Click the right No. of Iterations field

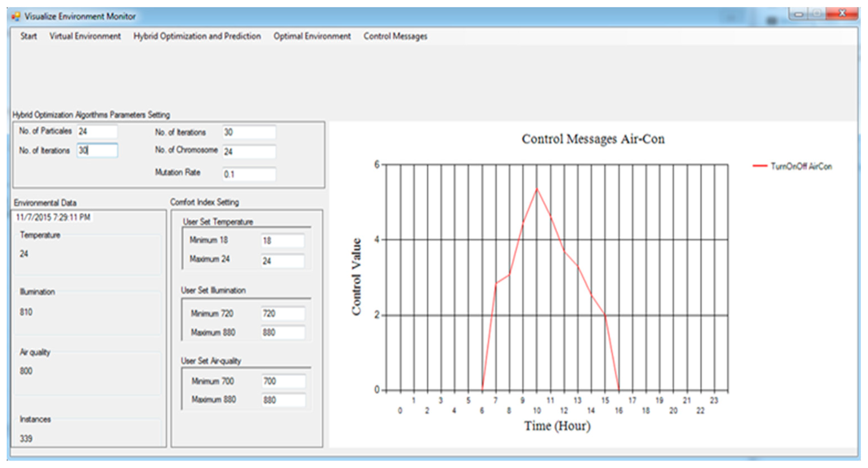[249, 132]
